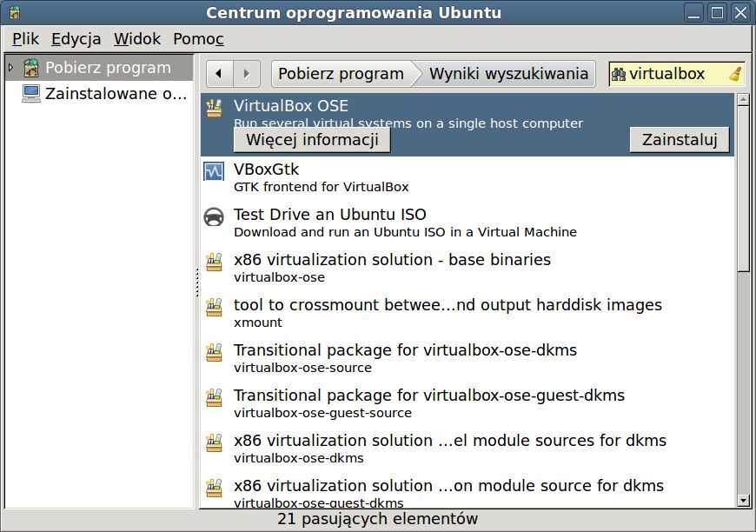Click the Więcej informacji button
Viewport: 756px width, 532px height.
312,140
